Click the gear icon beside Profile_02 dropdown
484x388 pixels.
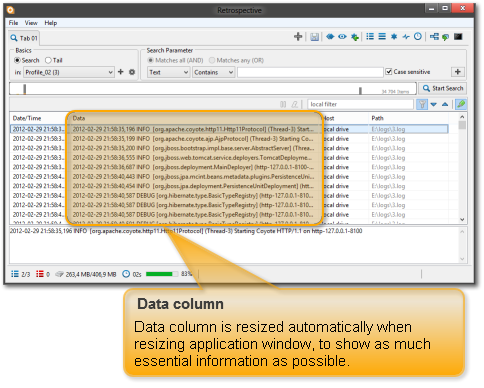coord(132,72)
